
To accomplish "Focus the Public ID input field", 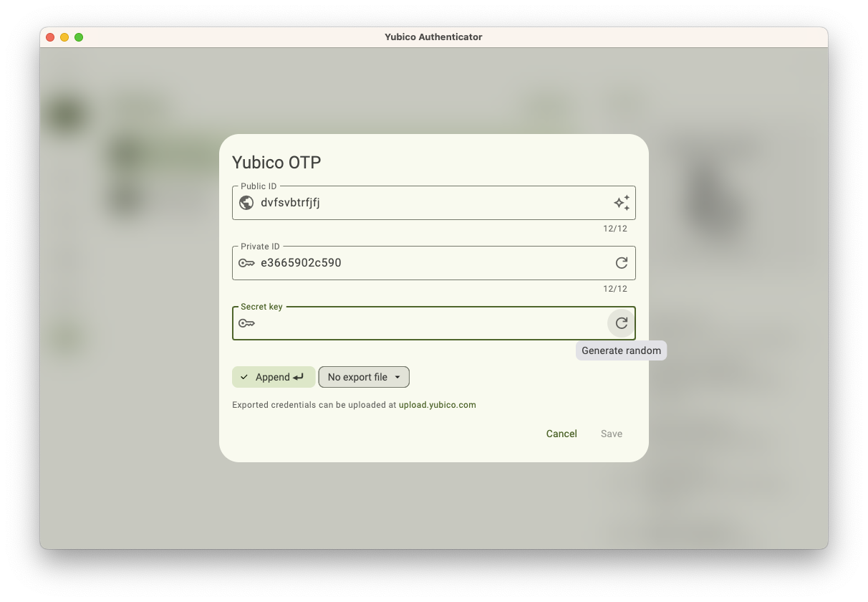I will 434,203.
